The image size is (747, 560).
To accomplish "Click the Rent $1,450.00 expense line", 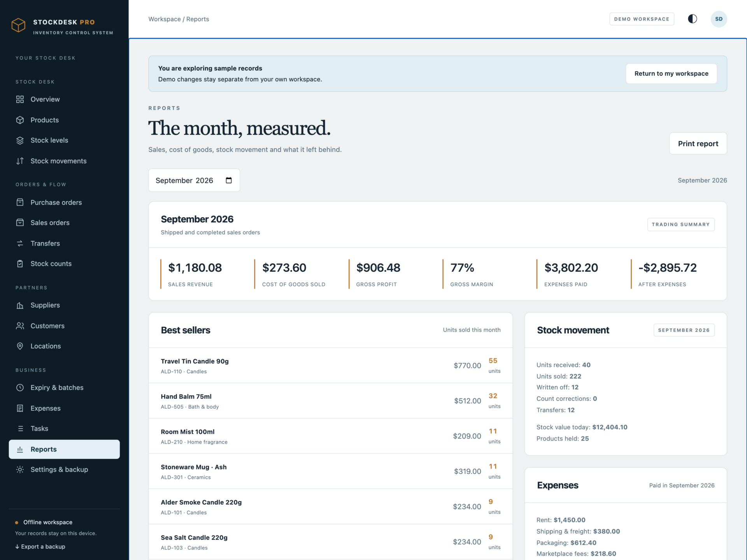I will (x=561, y=520).
